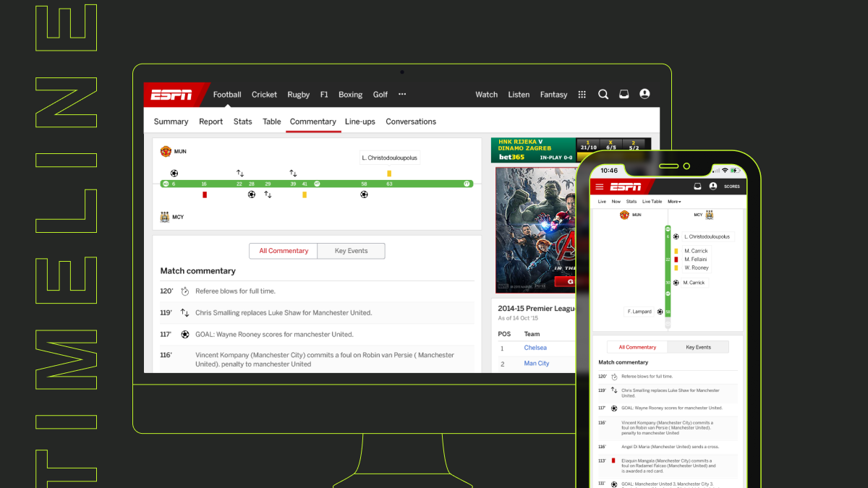Image resolution: width=868 pixels, height=488 pixels.
Task: Click the Fantasy link in desktop header
Action: [554, 95]
